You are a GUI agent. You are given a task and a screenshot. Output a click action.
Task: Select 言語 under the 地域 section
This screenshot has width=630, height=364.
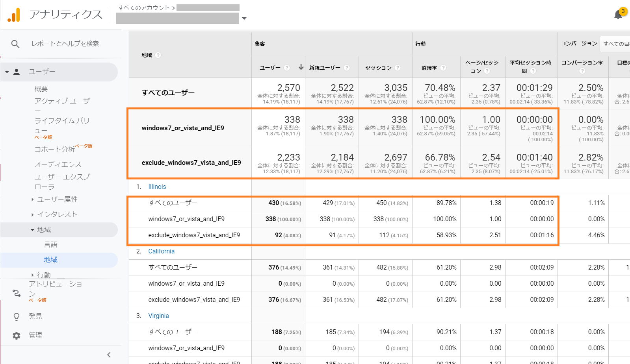50,245
